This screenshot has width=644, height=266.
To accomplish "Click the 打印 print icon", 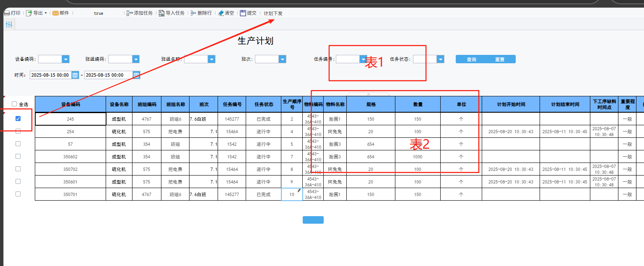I will pos(7,13).
